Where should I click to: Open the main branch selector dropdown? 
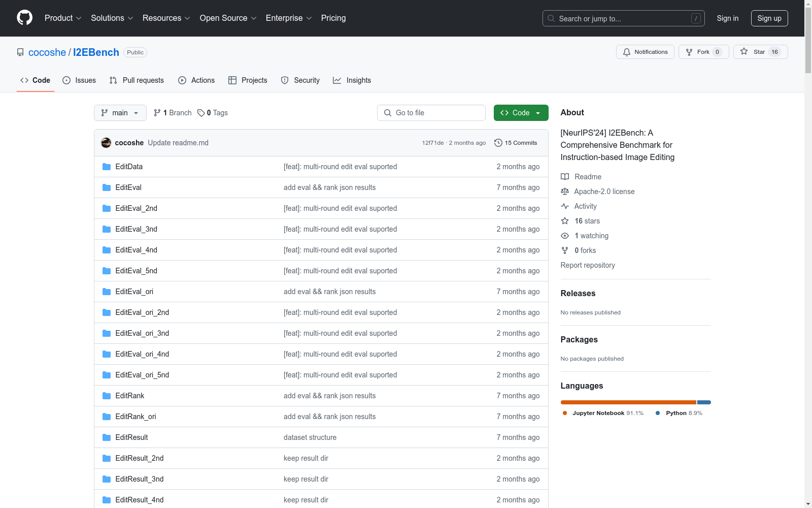pos(120,113)
